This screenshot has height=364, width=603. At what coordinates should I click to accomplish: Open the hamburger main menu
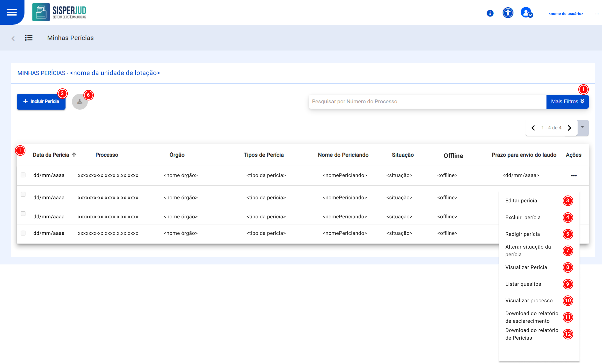(x=12, y=12)
